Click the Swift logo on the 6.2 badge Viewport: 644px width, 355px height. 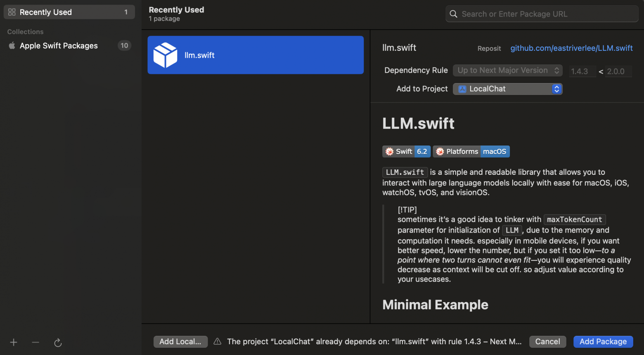click(389, 151)
